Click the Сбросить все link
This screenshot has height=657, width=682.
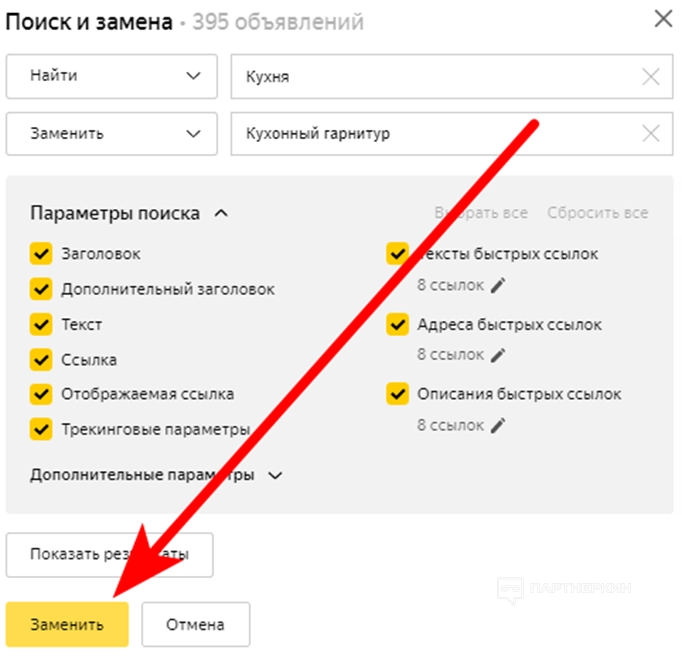coord(597,213)
